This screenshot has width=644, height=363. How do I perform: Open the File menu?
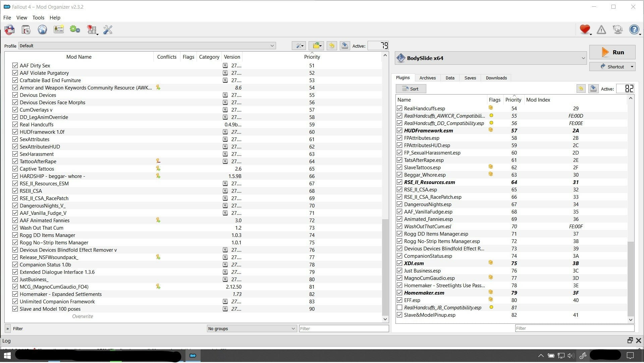7,17
